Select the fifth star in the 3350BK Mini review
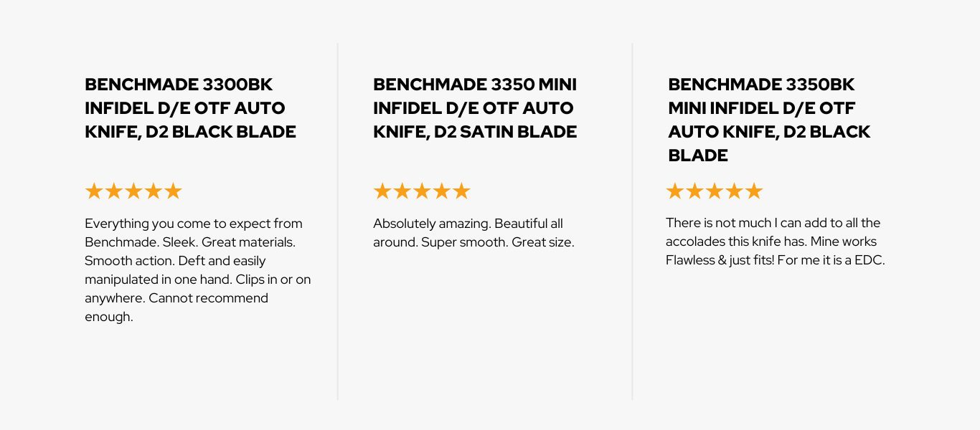The height and width of the screenshot is (430, 980). pyautogui.click(x=753, y=191)
